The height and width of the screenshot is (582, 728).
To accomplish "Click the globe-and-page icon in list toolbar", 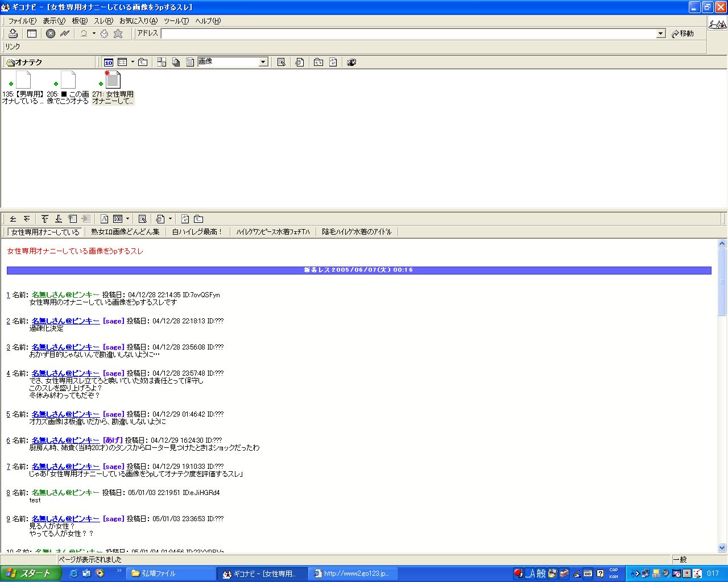I will click(299, 62).
